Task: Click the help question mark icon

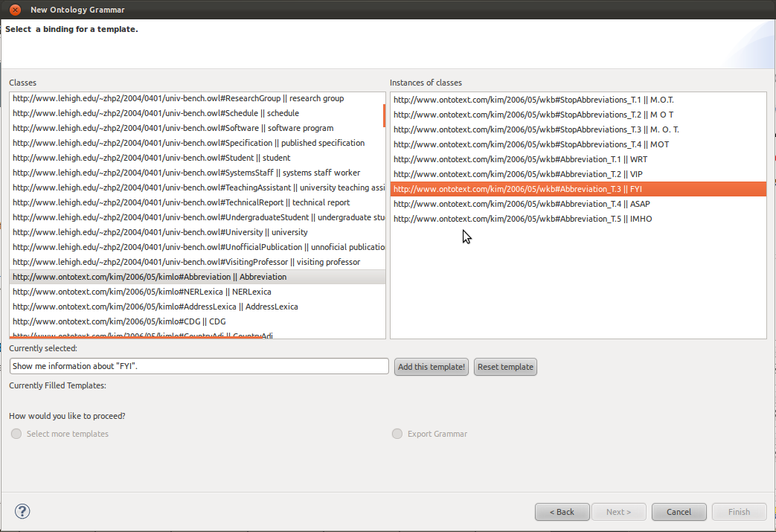Action: tap(22, 511)
